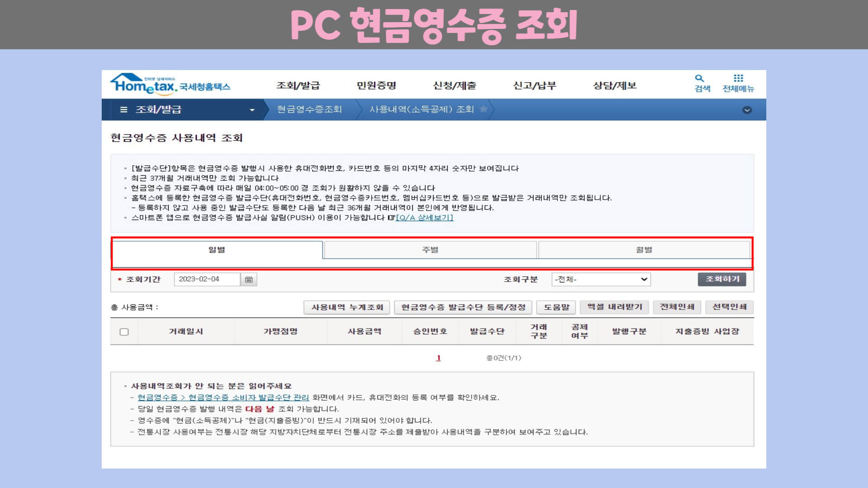868x488 pixels.
Task: Select the 일별 tab
Action: [217, 250]
